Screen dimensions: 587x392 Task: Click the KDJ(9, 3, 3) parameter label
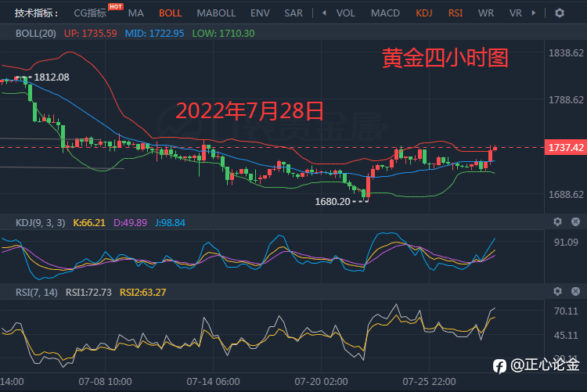click(40, 223)
